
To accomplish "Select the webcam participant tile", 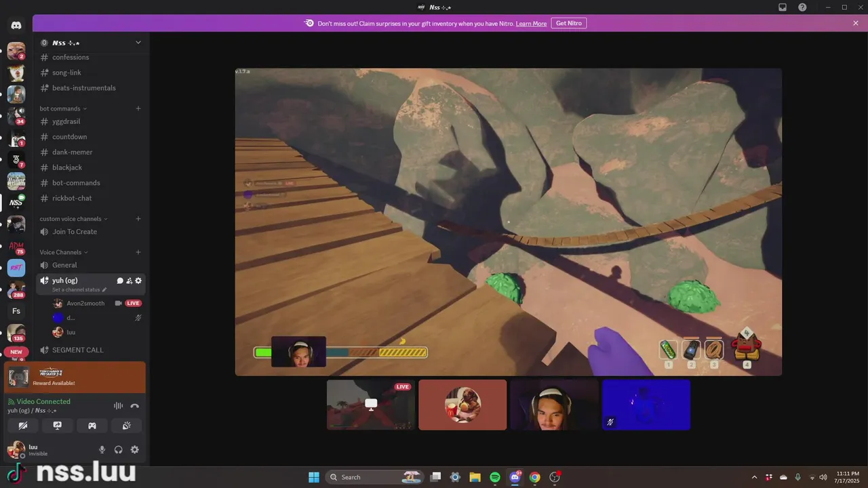I will coord(554,405).
